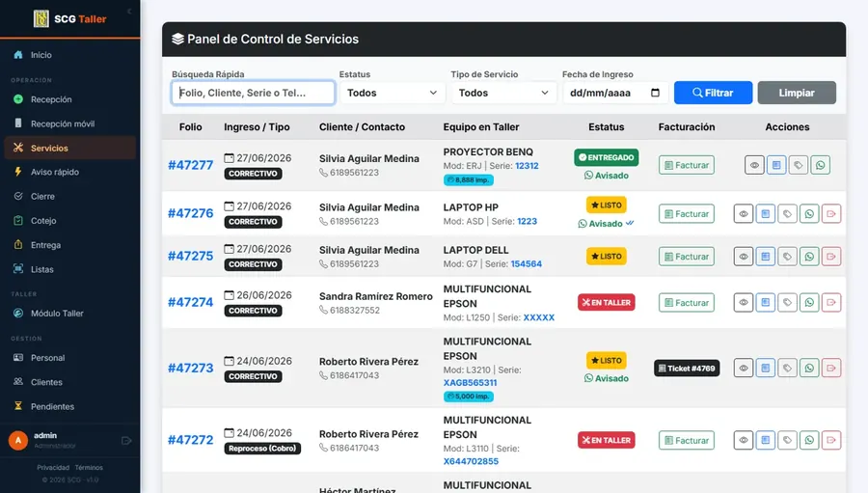Click the Fecha de Ingreso date field

coord(615,93)
